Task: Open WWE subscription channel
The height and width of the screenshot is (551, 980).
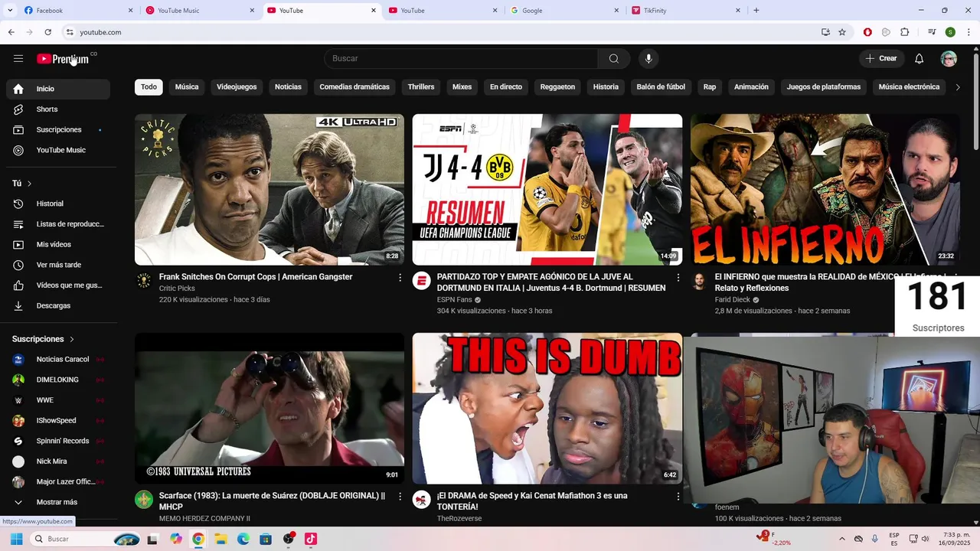Action: (58, 400)
